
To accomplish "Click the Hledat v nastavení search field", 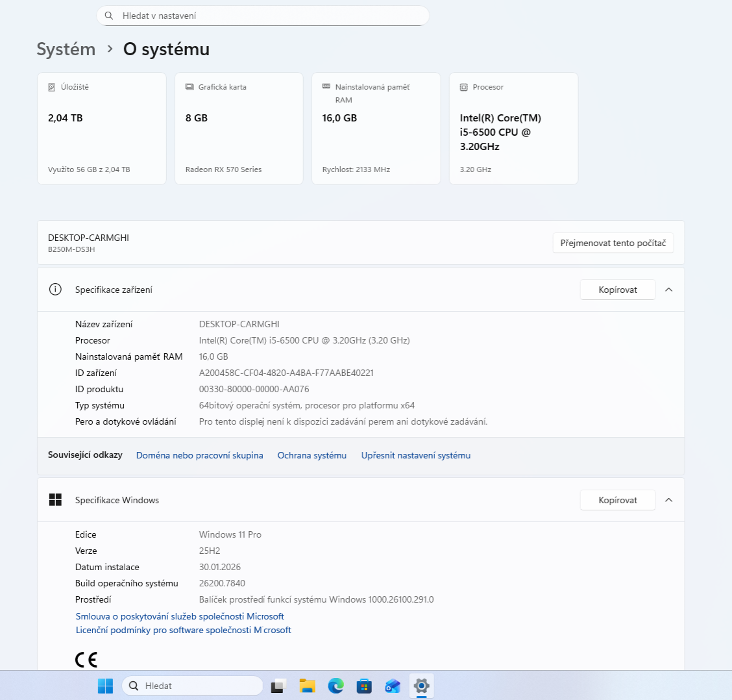I will (262, 15).
